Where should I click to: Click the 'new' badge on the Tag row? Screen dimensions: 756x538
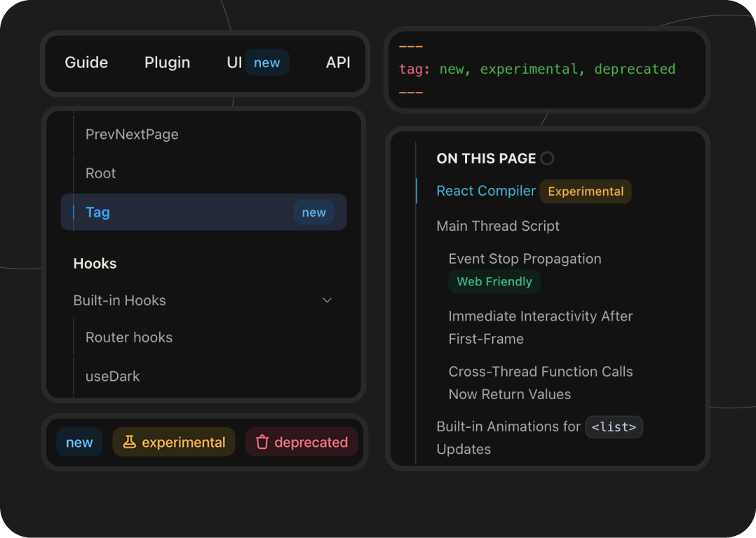point(313,212)
